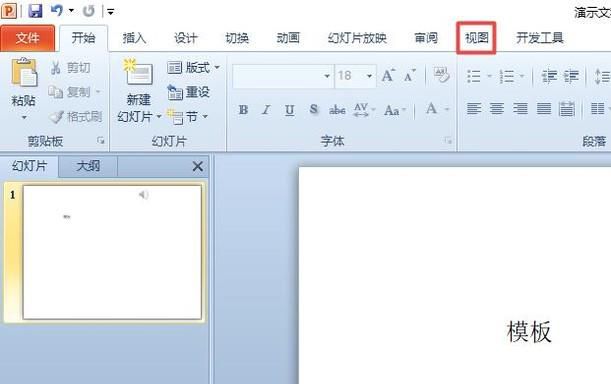
Task: Open Customize Quick Access Toolbar dropdown
Action: coord(111,12)
